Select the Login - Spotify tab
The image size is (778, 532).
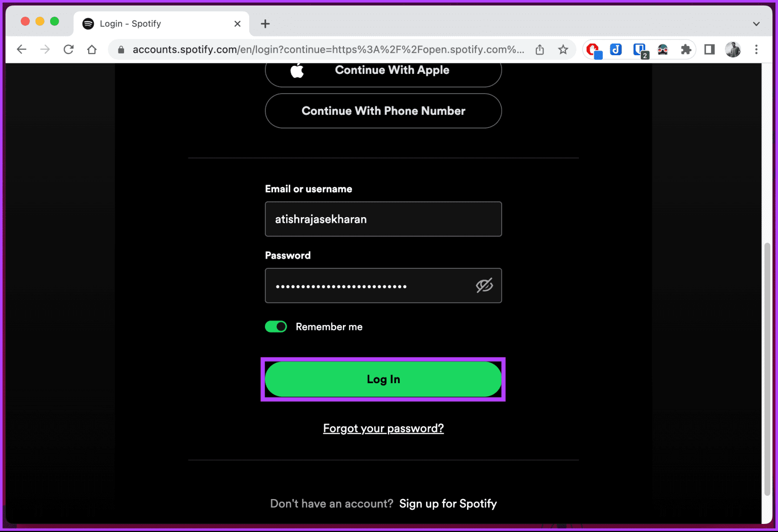[161, 24]
